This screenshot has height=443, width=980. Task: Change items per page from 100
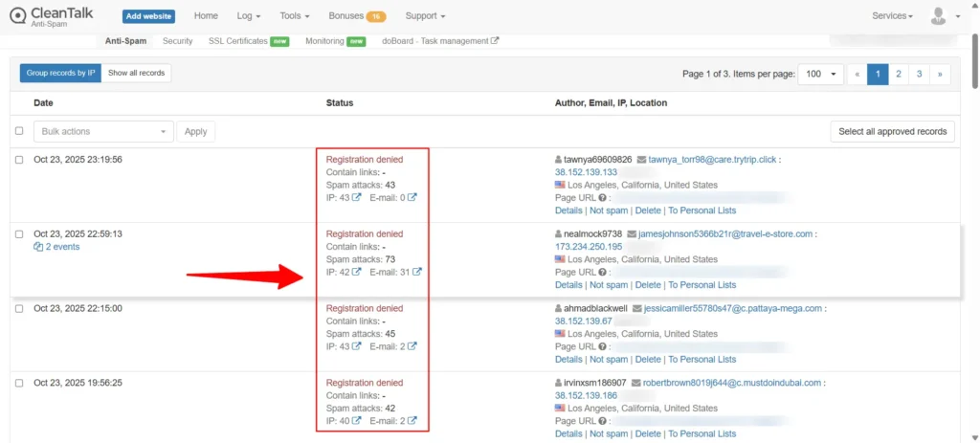[x=821, y=74]
